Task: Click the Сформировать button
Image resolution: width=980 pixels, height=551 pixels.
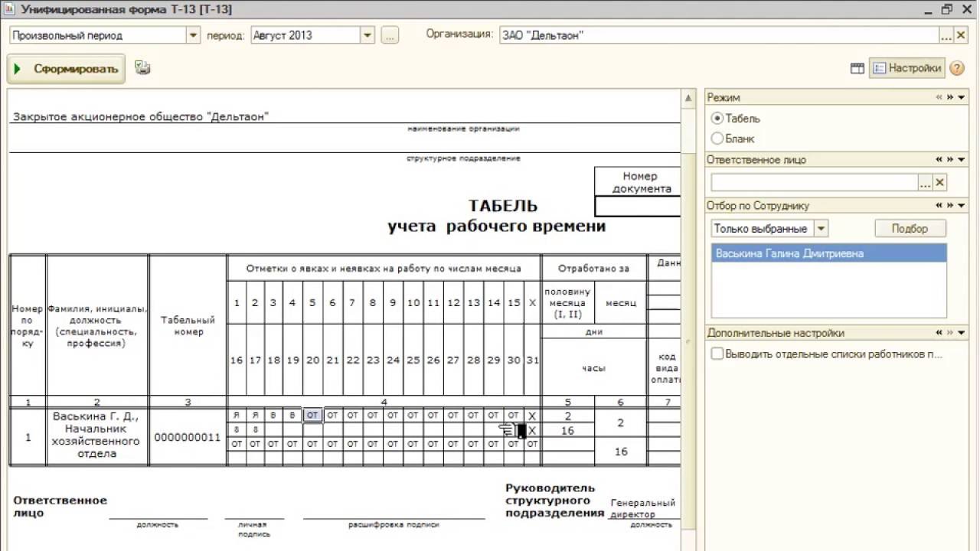Action: pyautogui.click(x=66, y=69)
